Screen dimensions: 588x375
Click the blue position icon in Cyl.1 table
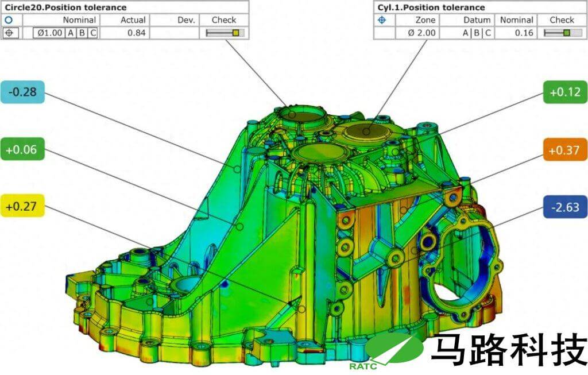point(382,20)
